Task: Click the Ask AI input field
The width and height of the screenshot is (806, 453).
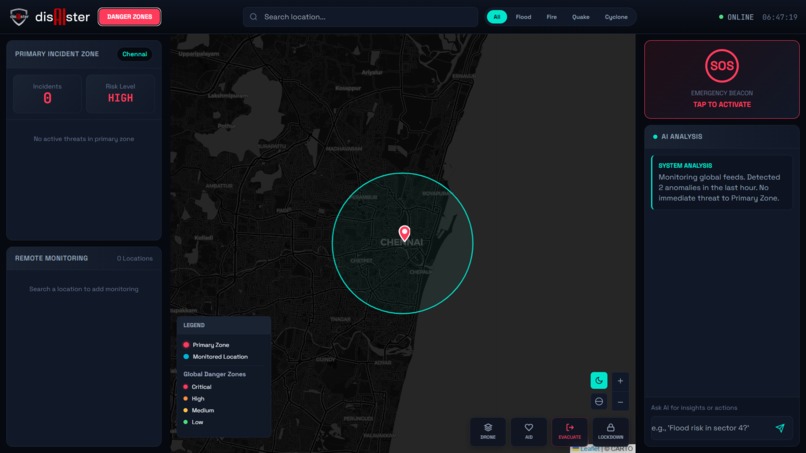Action: (709, 428)
